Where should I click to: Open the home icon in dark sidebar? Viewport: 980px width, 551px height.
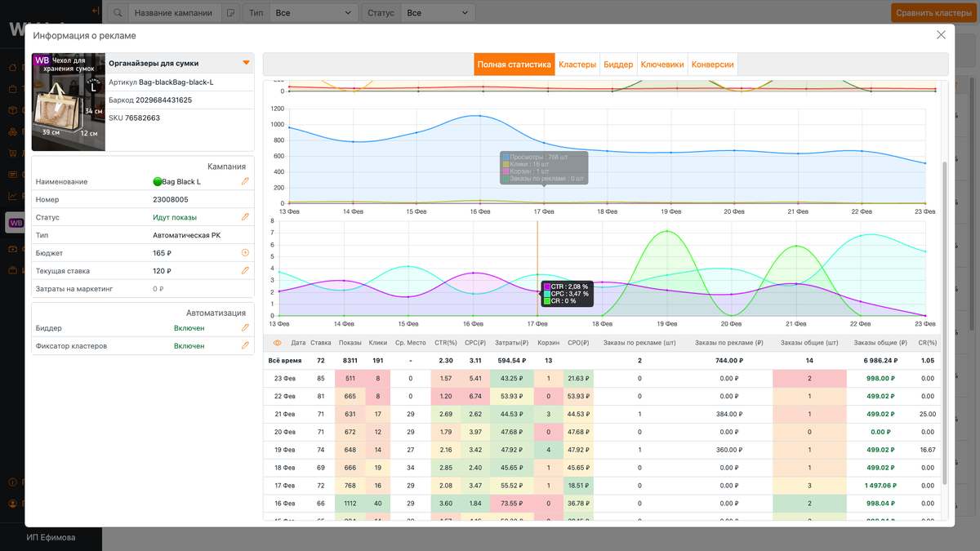click(x=12, y=68)
